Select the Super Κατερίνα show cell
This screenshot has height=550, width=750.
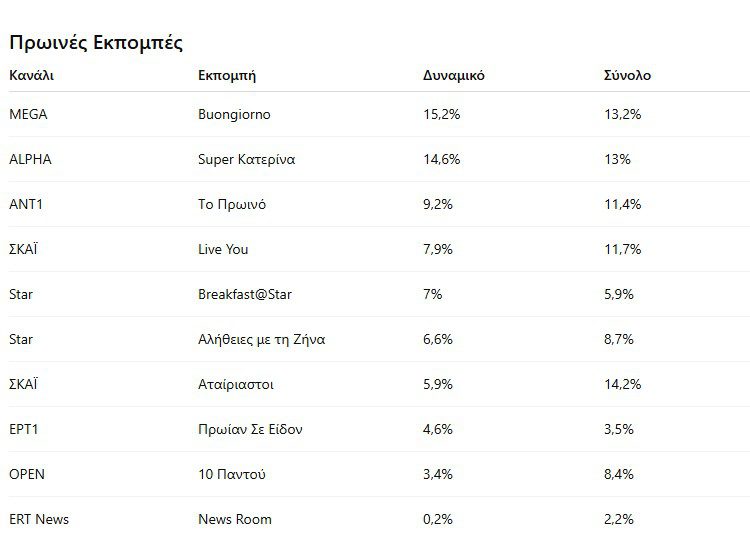point(246,159)
